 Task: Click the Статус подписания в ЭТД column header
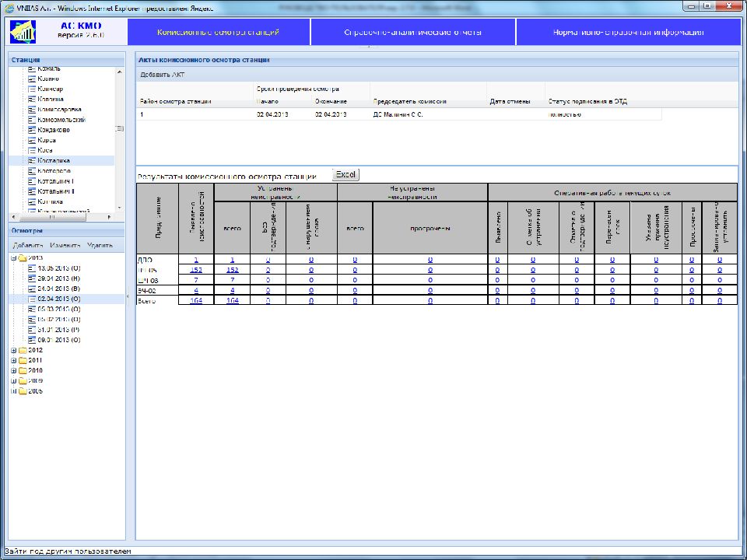(587, 101)
